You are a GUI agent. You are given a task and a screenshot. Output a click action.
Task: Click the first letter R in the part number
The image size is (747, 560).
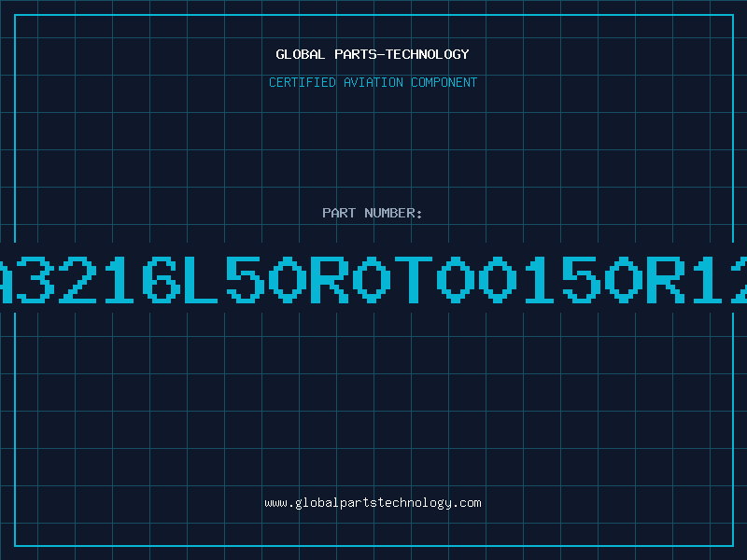coord(330,279)
